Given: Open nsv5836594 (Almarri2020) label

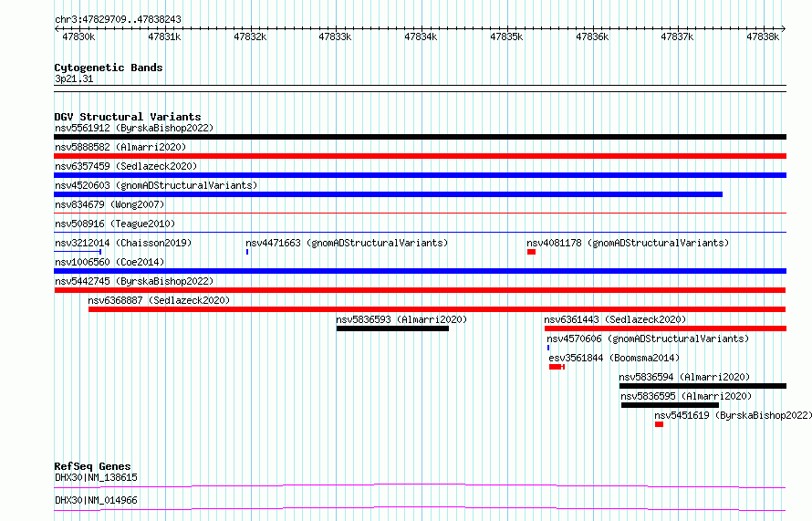Looking at the screenshot, I should pos(684,377).
